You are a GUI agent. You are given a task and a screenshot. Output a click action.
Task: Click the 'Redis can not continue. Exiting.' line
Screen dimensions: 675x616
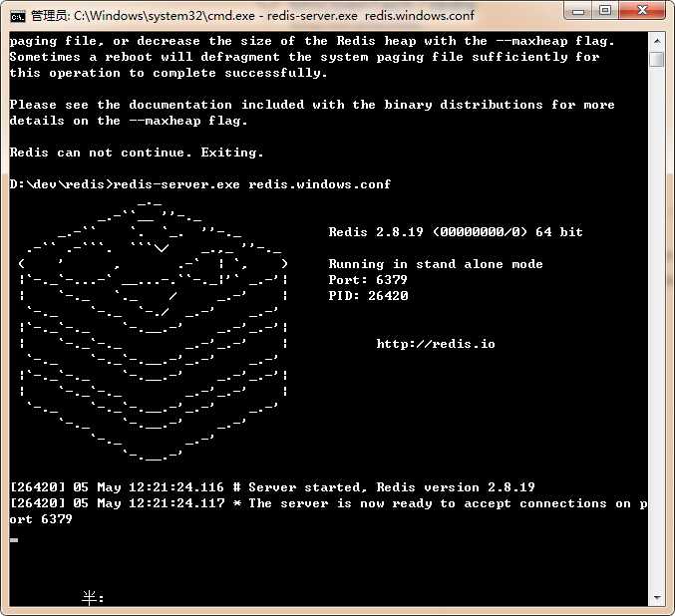coord(136,153)
